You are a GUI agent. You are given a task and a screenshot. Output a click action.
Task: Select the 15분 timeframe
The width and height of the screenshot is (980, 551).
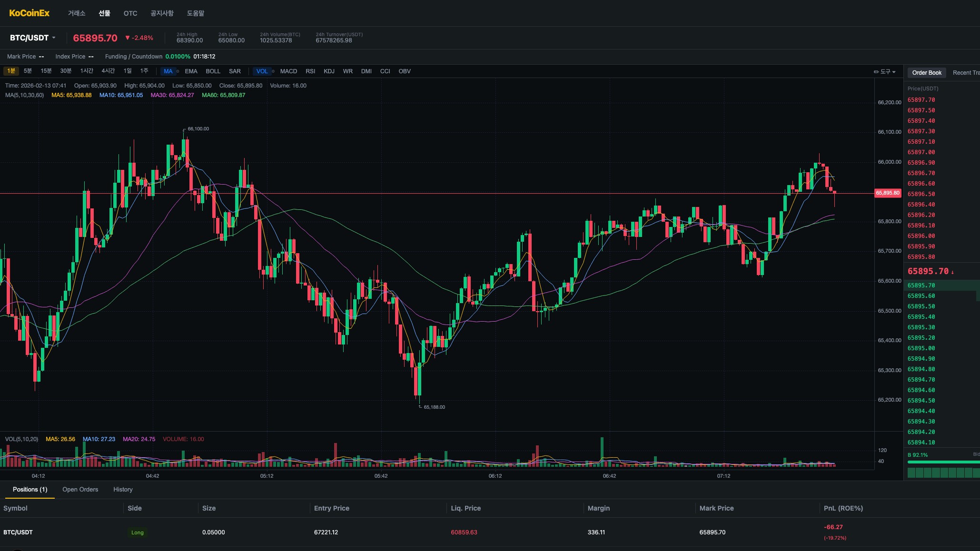pos(46,71)
